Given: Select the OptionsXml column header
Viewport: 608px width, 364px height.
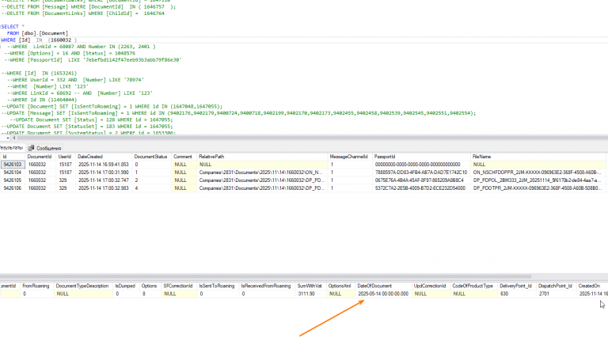Looking at the screenshot, I should coord(340,286).
